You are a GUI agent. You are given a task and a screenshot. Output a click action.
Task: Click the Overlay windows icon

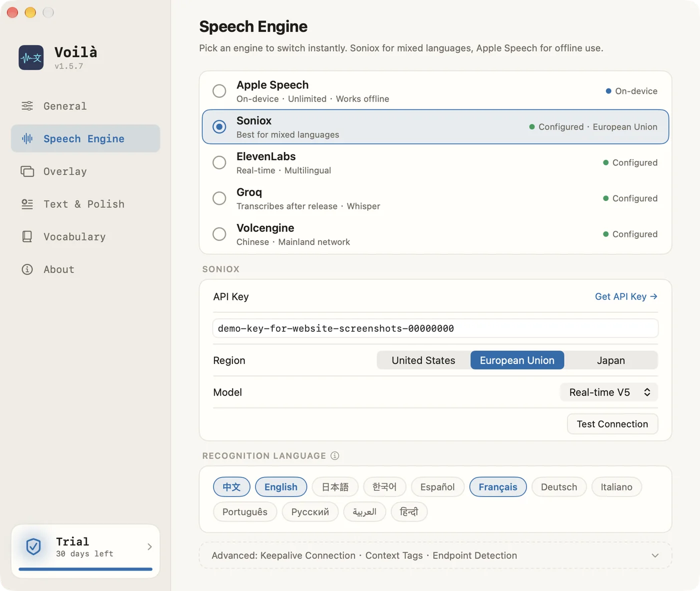[x=27, y=171]
